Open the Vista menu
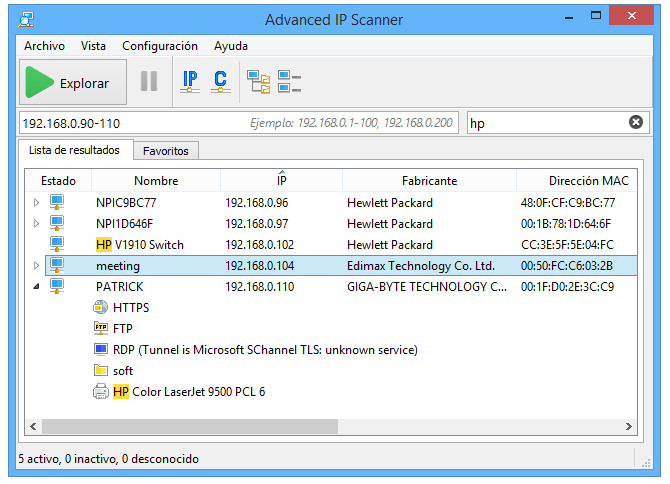The image size is (670, 484). coord(93,46)
